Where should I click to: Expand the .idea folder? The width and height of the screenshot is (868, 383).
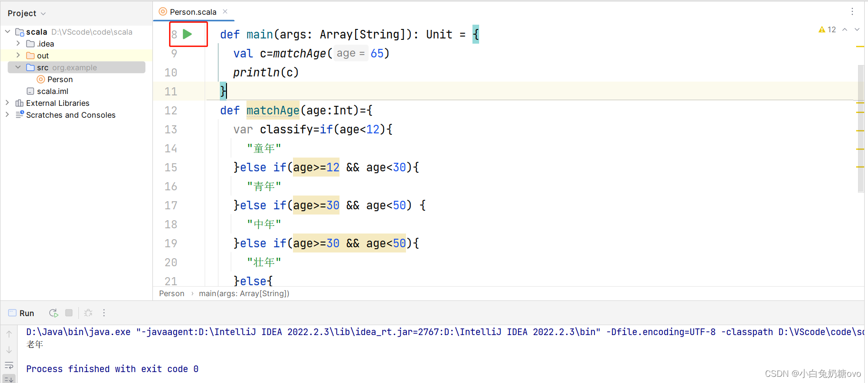pyautogui.click(x=18, y=43)
